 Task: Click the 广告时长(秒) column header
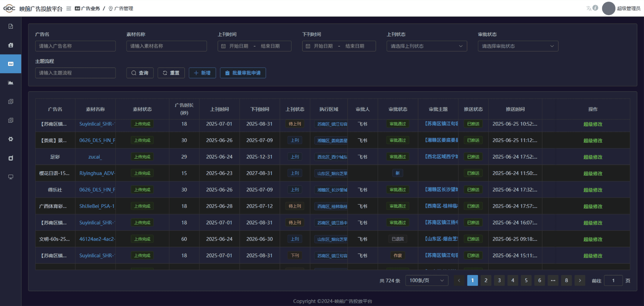184,109
